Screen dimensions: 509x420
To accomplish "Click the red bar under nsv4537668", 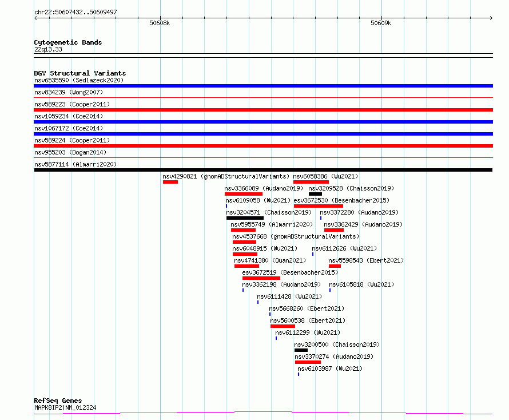I will [244, 242].
